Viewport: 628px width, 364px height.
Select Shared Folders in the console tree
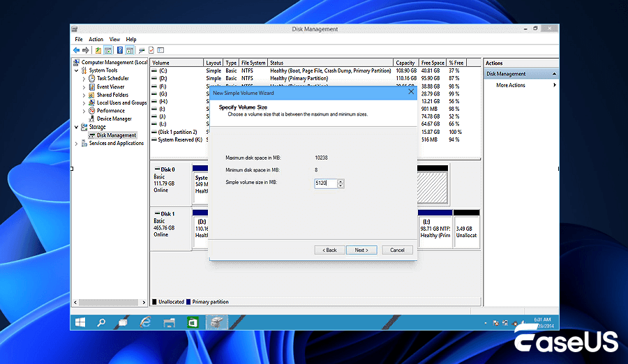112,95
